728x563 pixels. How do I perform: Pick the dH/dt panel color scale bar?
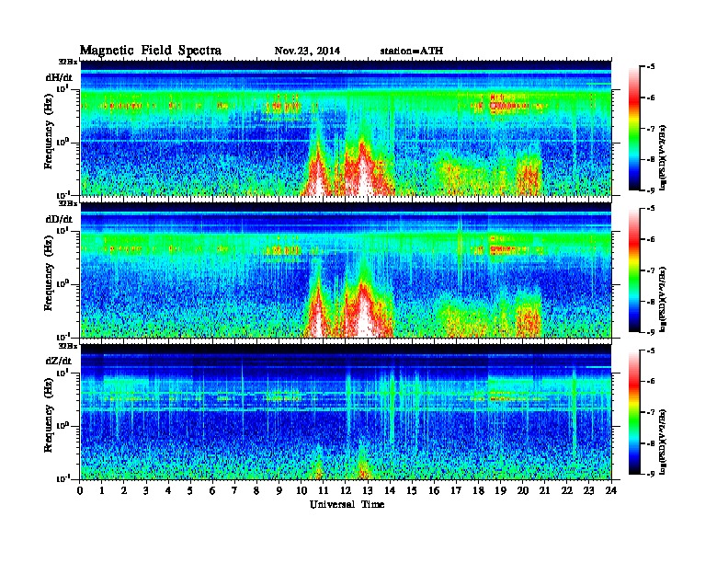click(x=634, y=129)
